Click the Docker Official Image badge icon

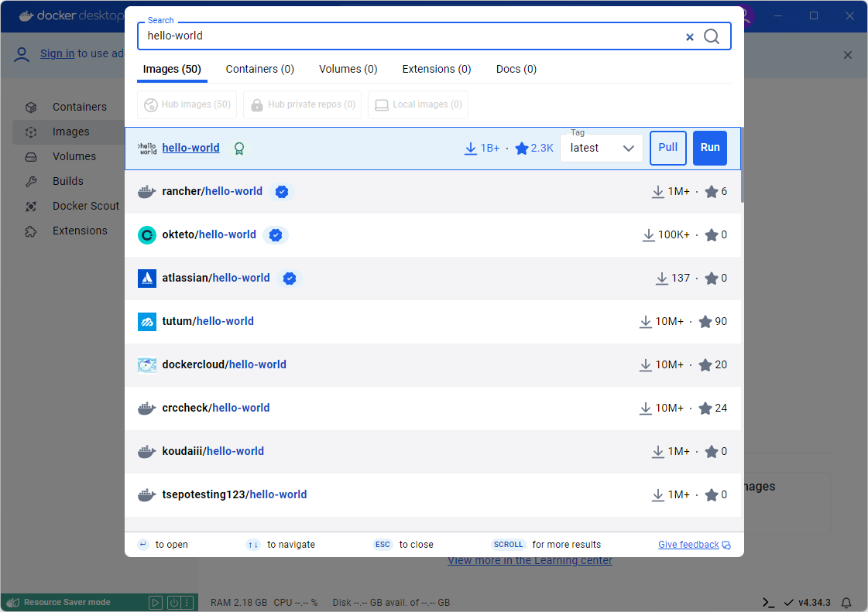click(239, 149)
